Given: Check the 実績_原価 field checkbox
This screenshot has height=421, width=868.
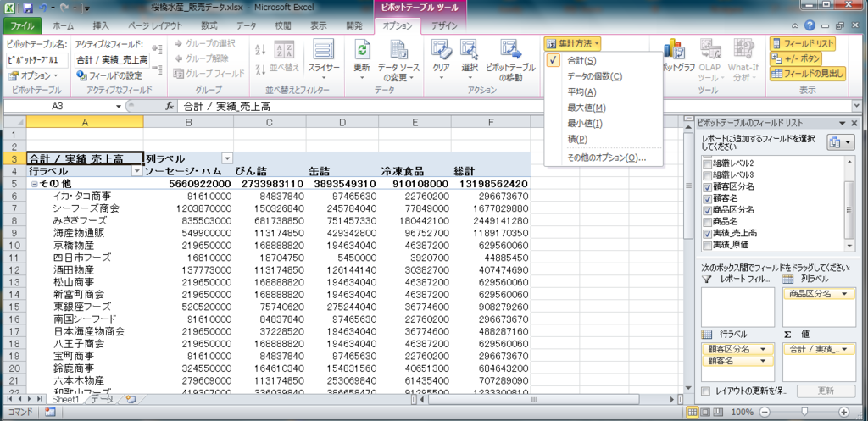Looking at the screenshot, I should click(708, 245).
